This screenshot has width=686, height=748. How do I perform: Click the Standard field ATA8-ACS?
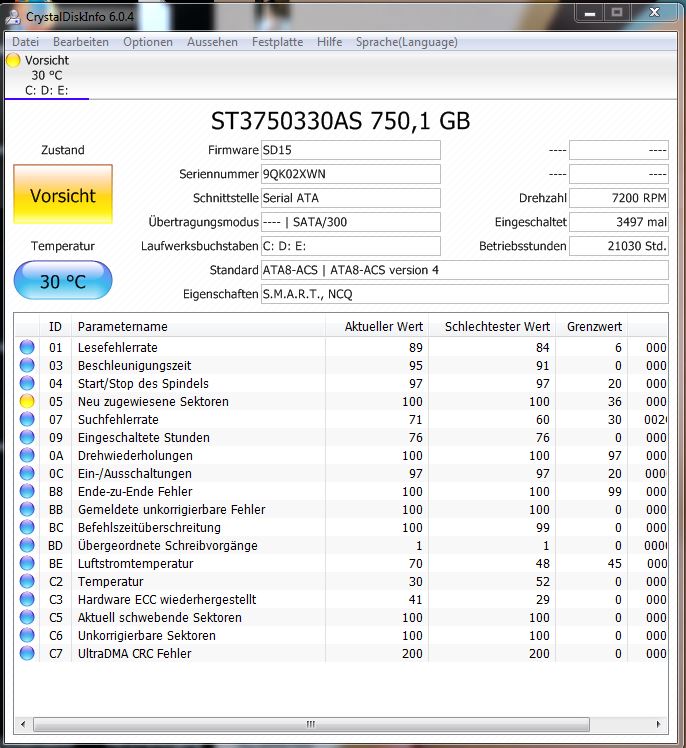point(465,270)
